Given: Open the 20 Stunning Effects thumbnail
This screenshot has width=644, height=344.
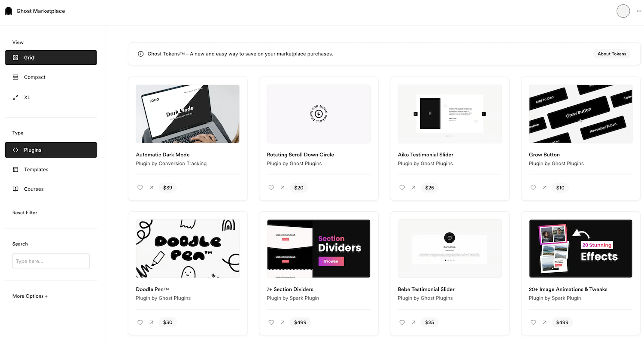Looking at the screenshot, I should [x=580, y=249].
